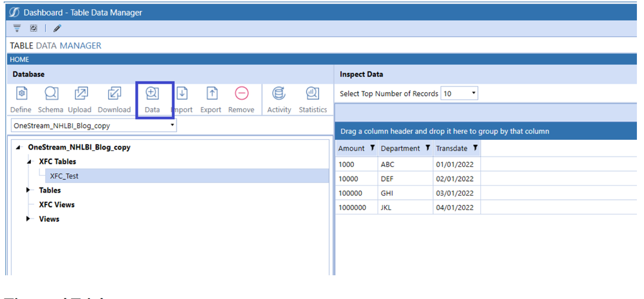This screenshot has width=644, height=299.
Task: Click the ABC department cell
Action: click(405, 165)
